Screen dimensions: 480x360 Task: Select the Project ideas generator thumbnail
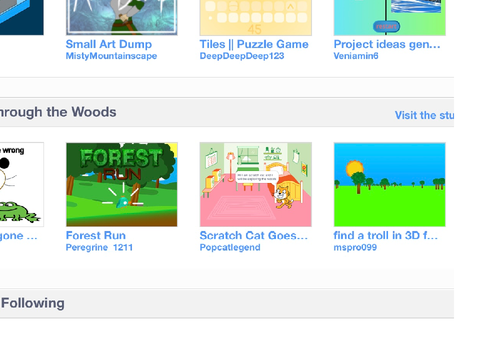390,17
